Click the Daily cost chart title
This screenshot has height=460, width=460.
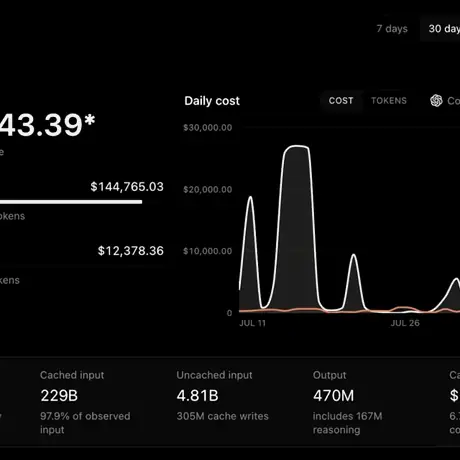pos(212,101)
